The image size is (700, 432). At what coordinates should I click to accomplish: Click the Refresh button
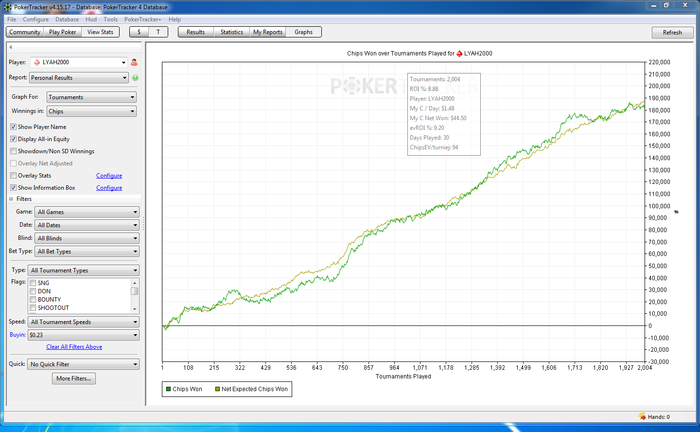tap(672, 33)
